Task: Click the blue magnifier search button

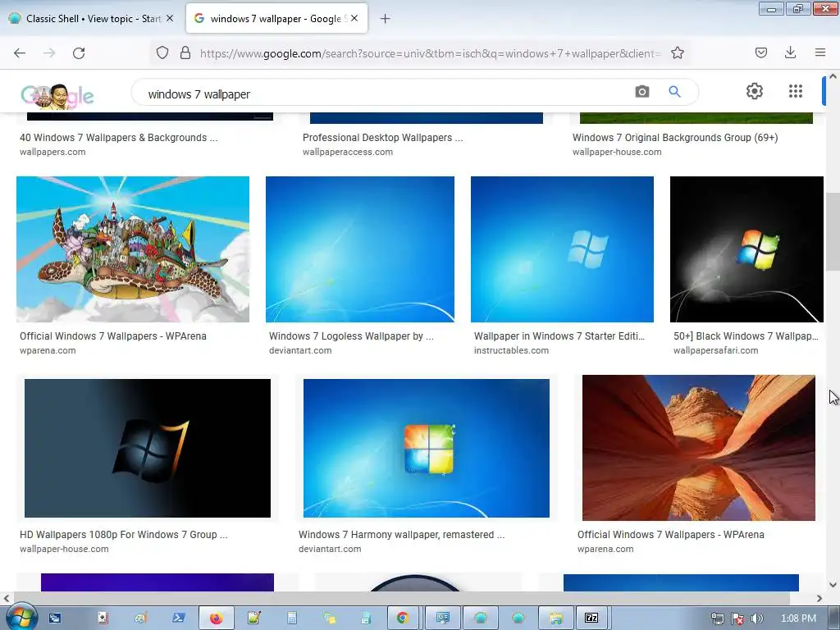Action: click(674, 92)
